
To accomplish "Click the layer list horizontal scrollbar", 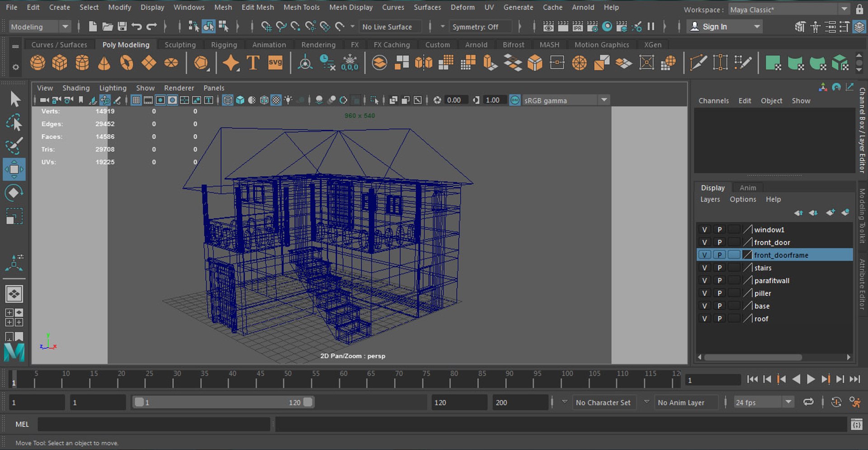I will point(753,357).
